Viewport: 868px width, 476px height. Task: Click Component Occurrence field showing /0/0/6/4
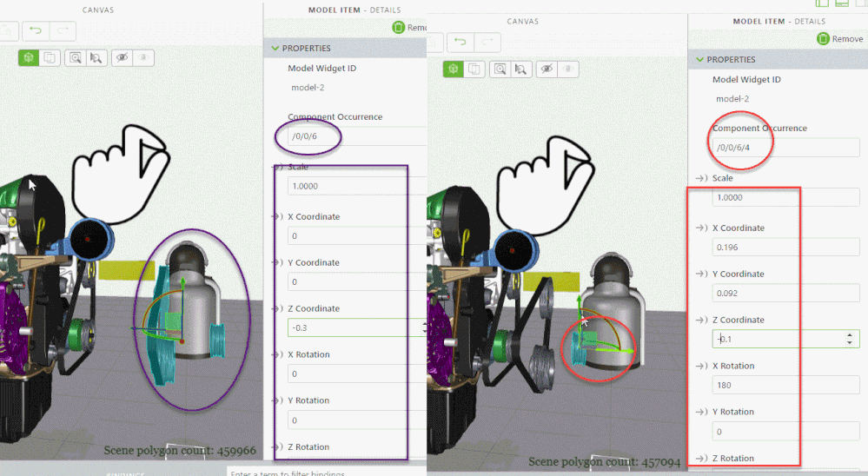pos(785,147)
